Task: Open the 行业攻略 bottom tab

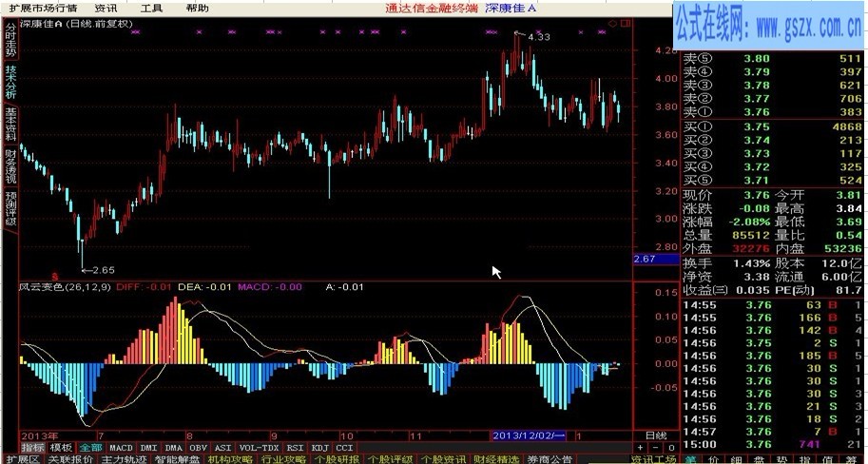Action: point(283,459)
